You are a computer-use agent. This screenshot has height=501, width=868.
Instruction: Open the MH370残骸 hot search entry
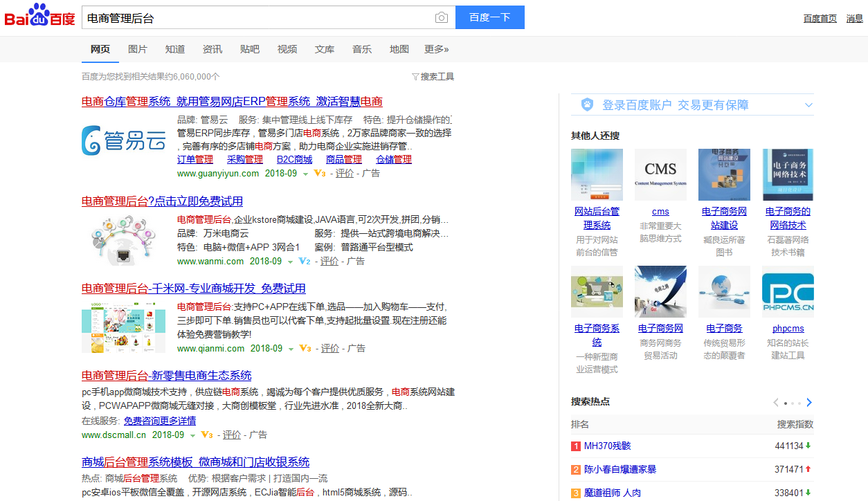[x=607, y=446]
